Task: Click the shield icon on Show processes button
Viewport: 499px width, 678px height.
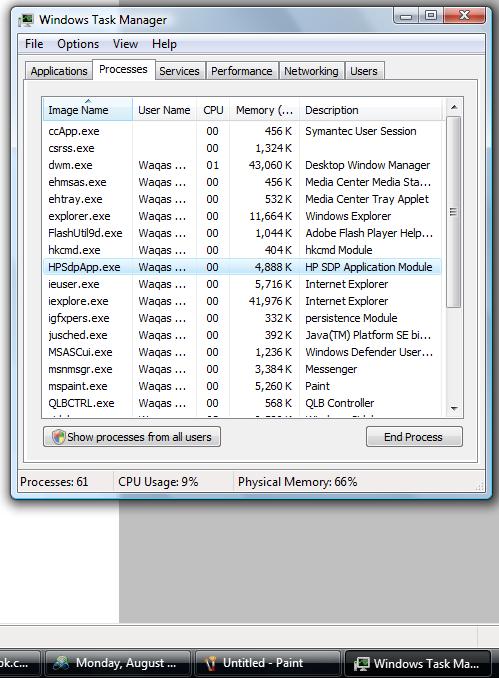Action: tap(58, 437)
